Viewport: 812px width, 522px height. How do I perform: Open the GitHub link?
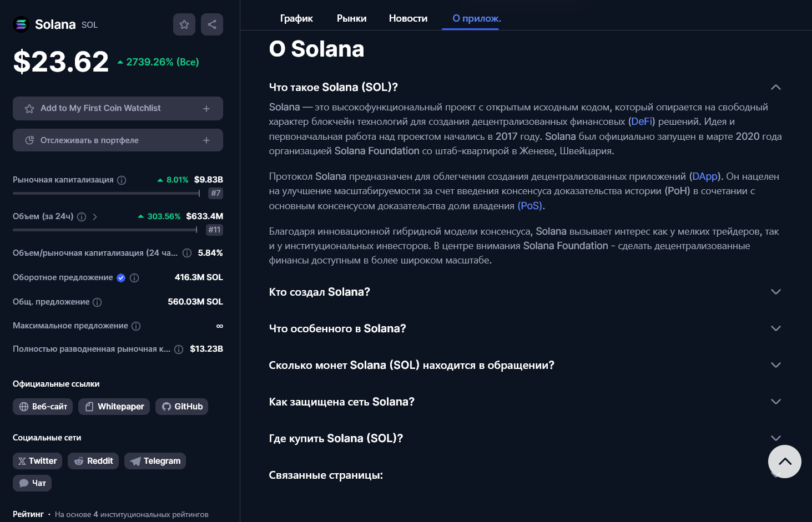[x=181, y=407]
